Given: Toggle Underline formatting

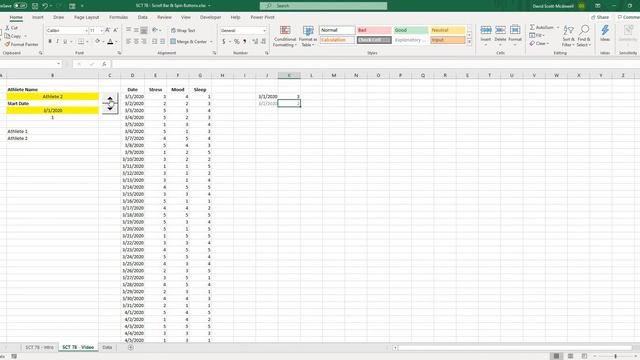Looking at the screenshot, I should click(64, 41).
